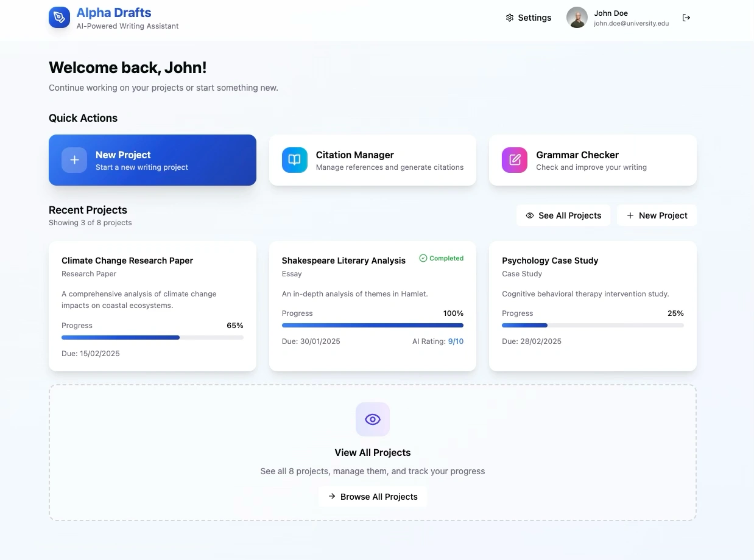Click the View All Projects heading
The width and height of the screenshot is (754, 560).
pos(373,453)
